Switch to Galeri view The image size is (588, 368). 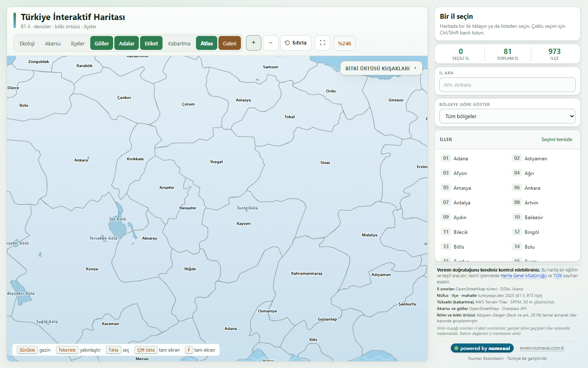[x=229, y=43]
